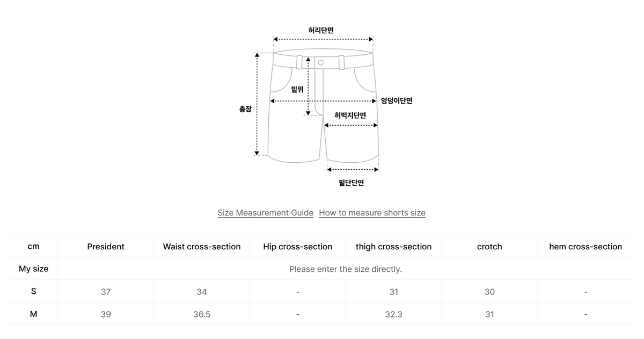Select the hem cross-section column header
The width and height of the screenshot is (644, 339).
point(586,247)
